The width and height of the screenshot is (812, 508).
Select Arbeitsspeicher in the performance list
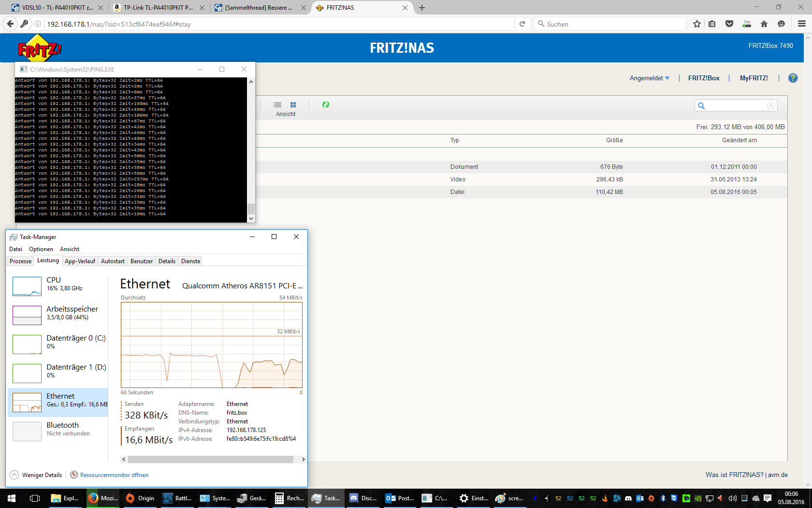58,314
